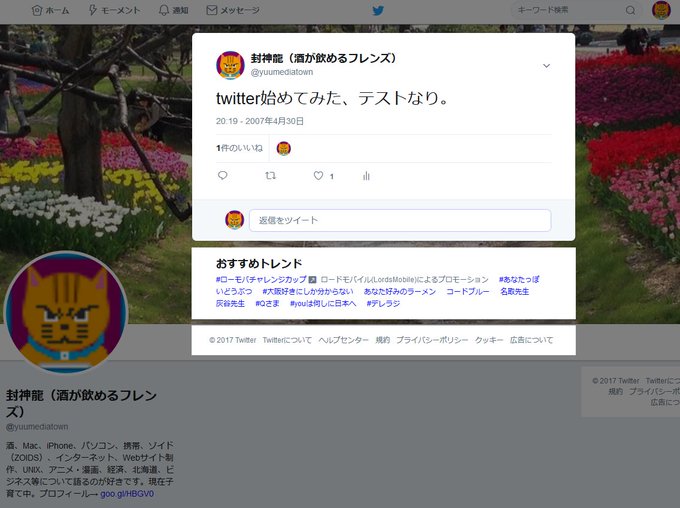Open trend 灰谷先生
This screenshot has height=508, width=680.
pyautogui.click(x=230, y=304)
